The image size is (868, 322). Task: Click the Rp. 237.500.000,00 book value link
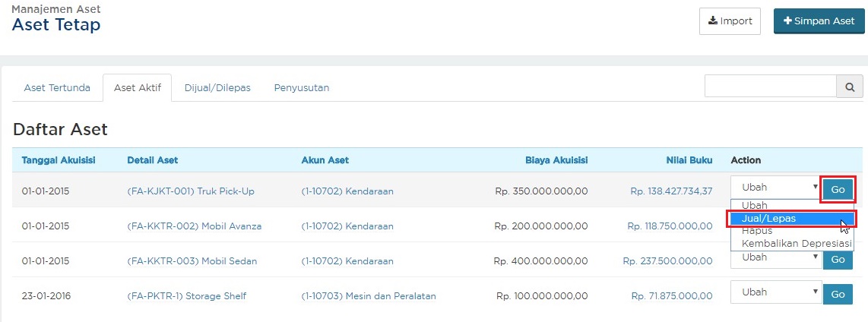[x=667, y=261]
